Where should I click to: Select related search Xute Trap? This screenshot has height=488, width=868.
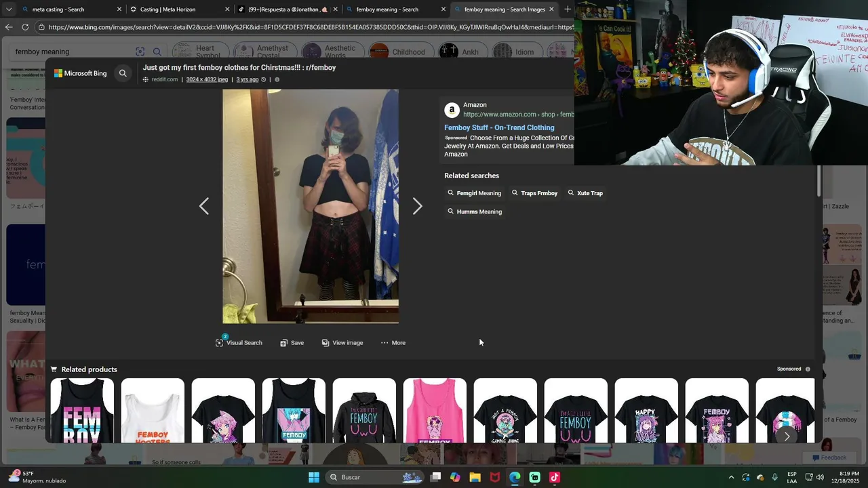tap(585, 193)
